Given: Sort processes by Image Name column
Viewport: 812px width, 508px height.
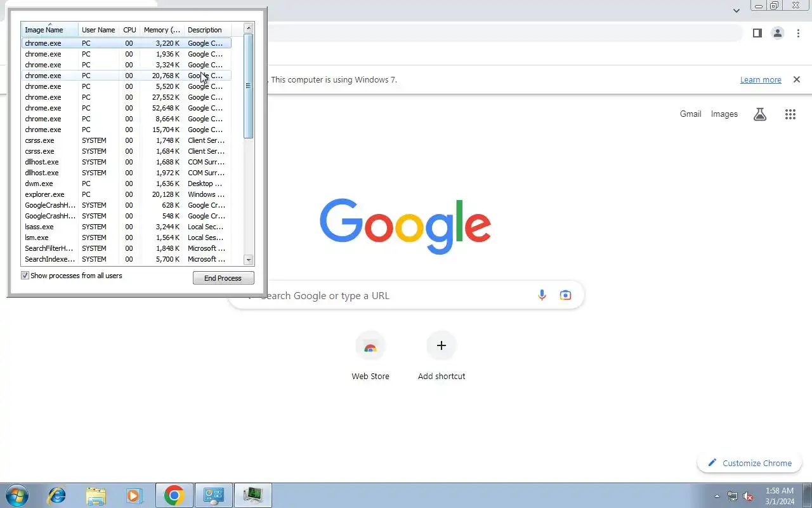Looking at the screenshot, I should coord(50,30).
